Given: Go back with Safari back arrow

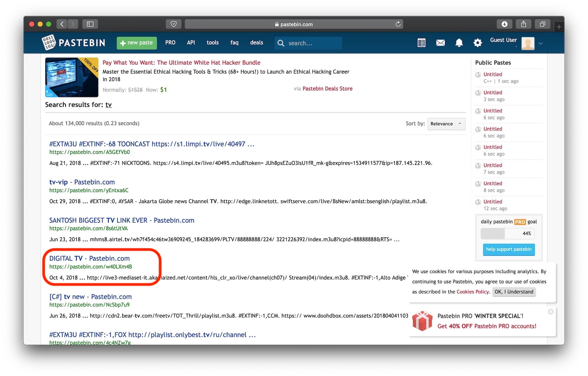Looking at the screenshot, I should pos(62,24).
